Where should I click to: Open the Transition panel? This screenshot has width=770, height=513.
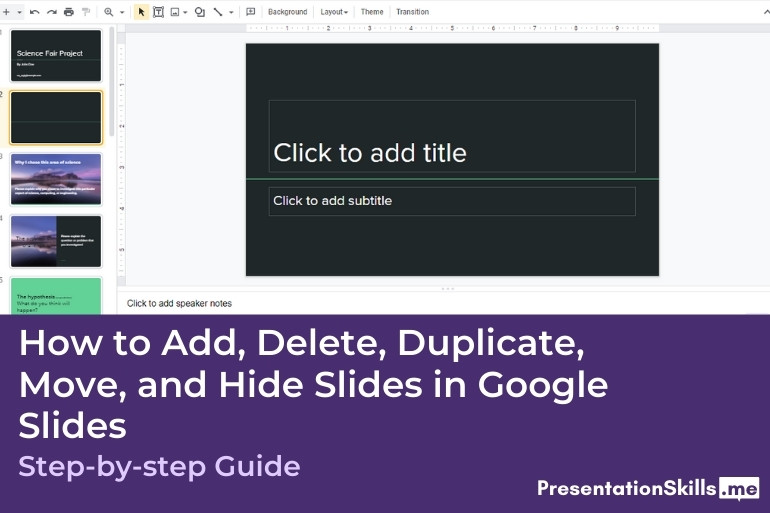pyautogui.click(x=412, y=12)
